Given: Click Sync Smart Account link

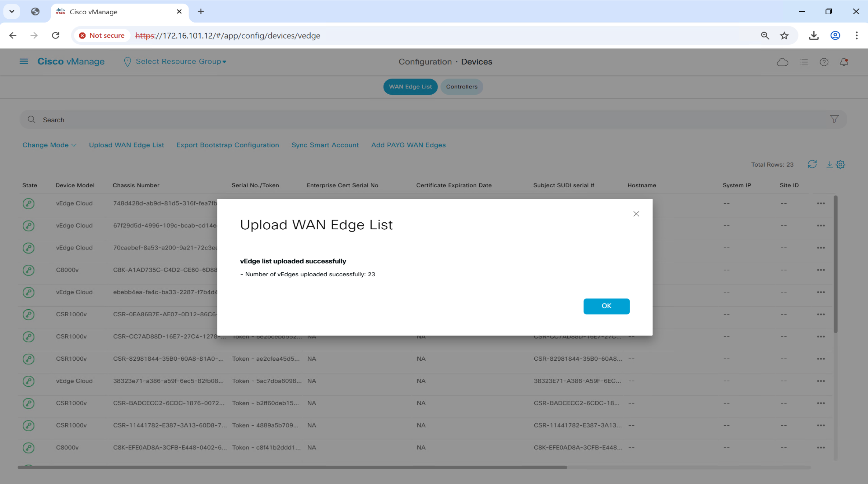Looking at the screenshot, I should (325, 145).
